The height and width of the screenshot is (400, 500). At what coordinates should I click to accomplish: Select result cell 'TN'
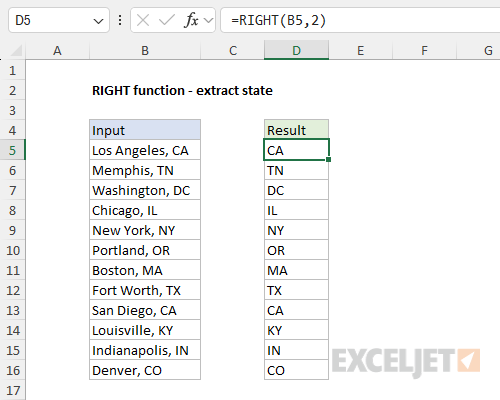(296, 170)
